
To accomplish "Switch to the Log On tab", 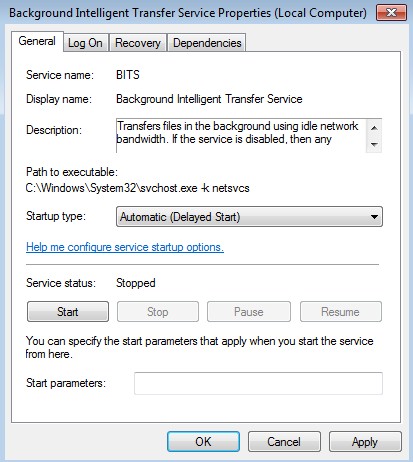I will click(x=85, y=43).
